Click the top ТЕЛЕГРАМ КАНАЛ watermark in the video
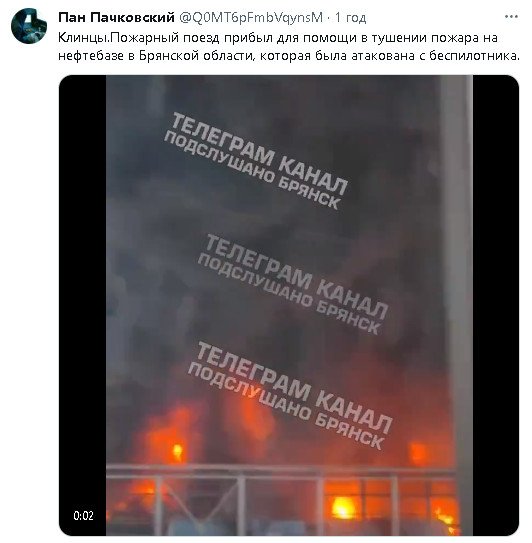532x543 pixels. click(x=259, y=154)
